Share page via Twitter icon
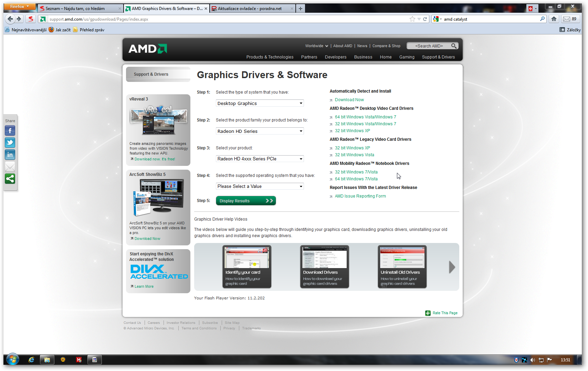 [x=10, y=143]
